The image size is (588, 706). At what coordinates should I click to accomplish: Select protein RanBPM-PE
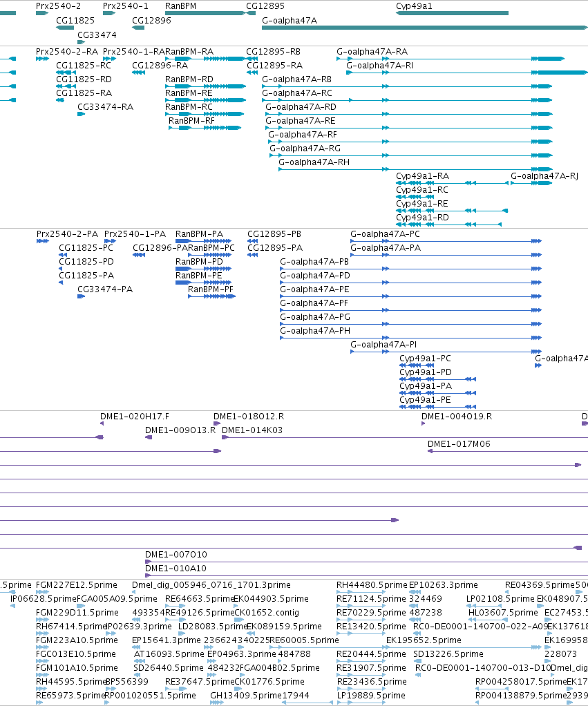(x=198, y=276)
